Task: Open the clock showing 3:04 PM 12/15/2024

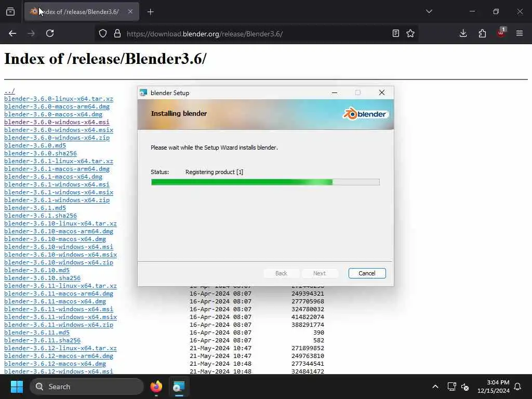Action: click(494, 387)
